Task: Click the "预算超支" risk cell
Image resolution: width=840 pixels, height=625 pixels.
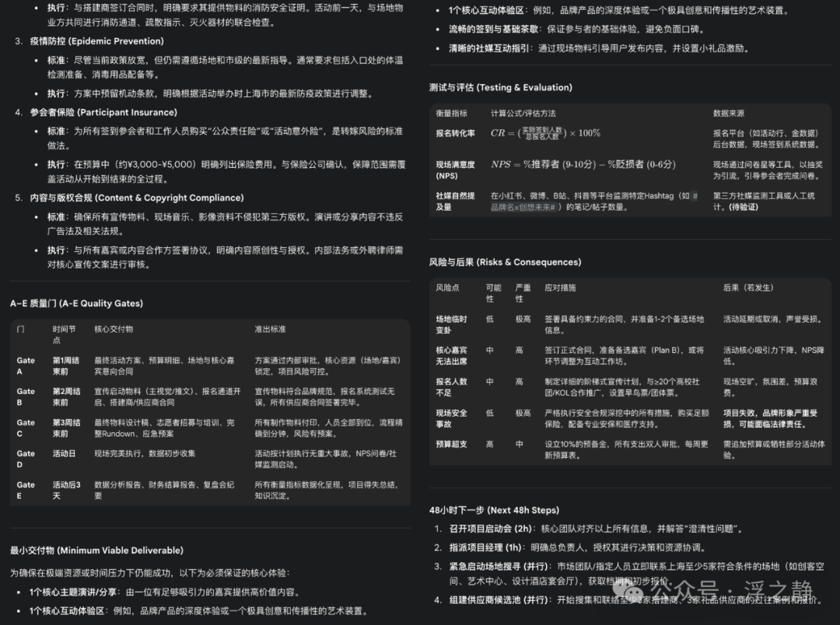Action: [452, 445]
